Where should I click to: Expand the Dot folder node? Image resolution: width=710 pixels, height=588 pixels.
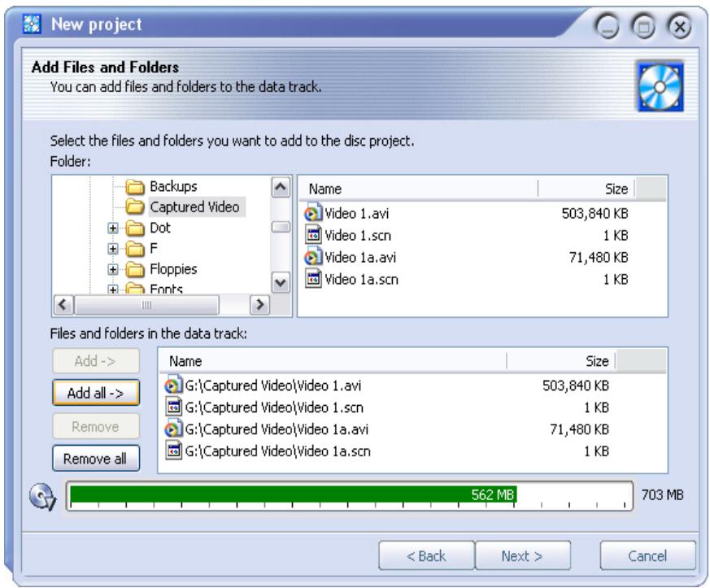[x=113, y=229]
